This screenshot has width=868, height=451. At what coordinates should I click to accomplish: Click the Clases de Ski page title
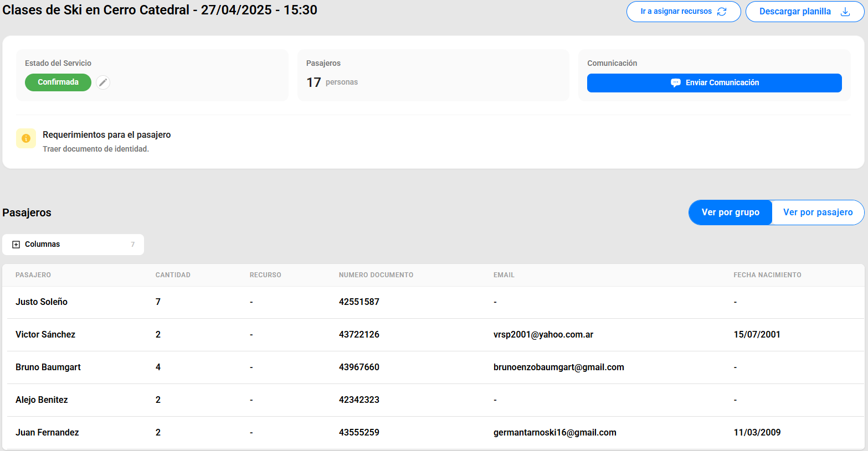point(160,10)
